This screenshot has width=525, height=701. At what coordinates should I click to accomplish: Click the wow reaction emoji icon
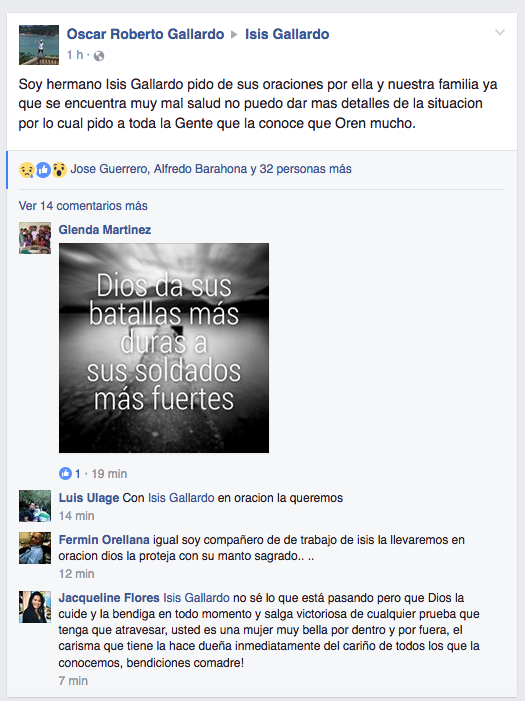(x=59, y=170)
